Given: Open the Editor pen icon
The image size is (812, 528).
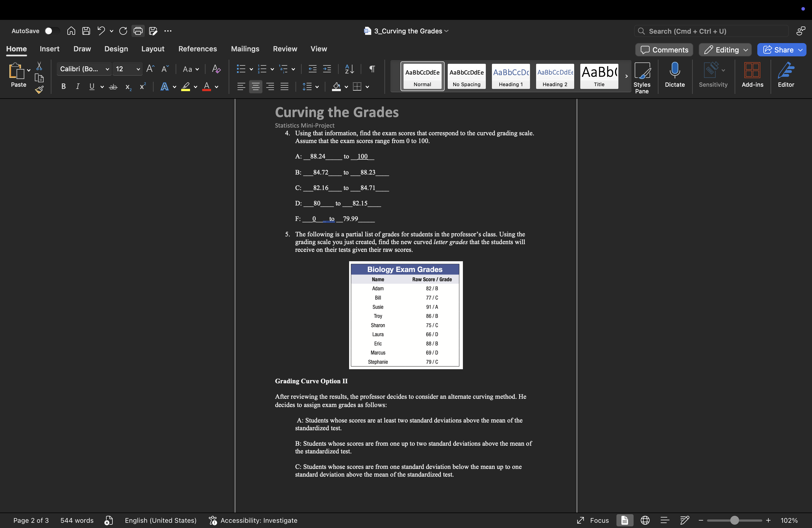Looking at the screenshot, I should [x=785, y=70].
